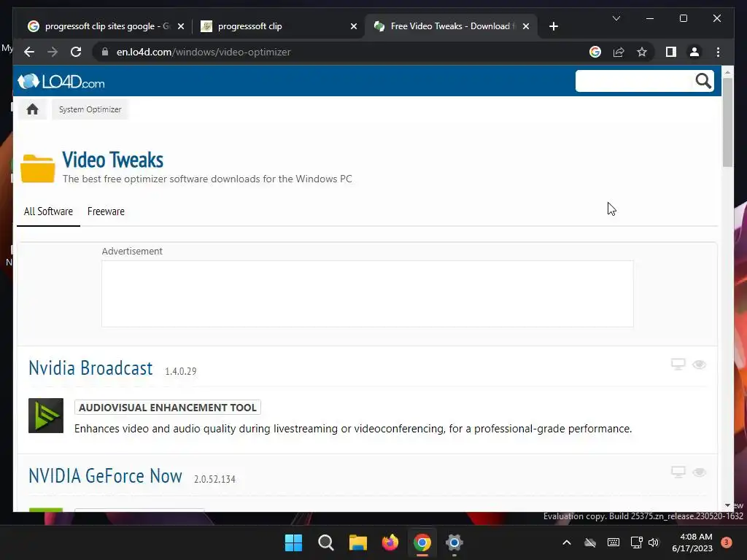Open the Google icon in the address bar
The image size is (747, 560).
click(x=595, y=52)
